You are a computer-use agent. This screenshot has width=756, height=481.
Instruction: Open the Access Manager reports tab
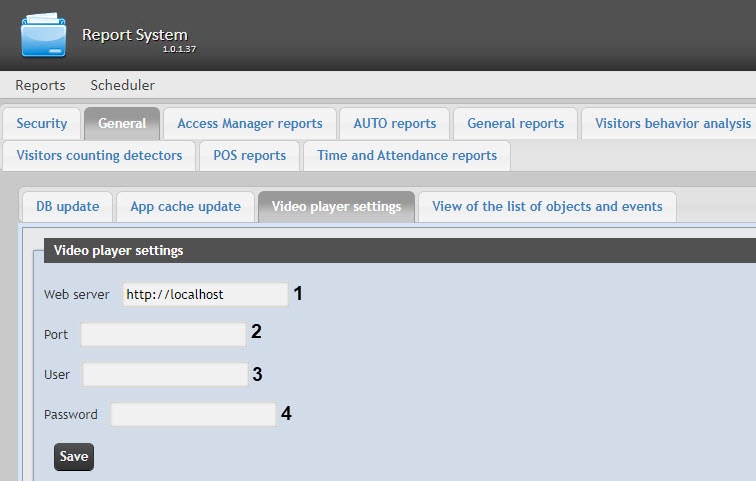click(249, 124)
